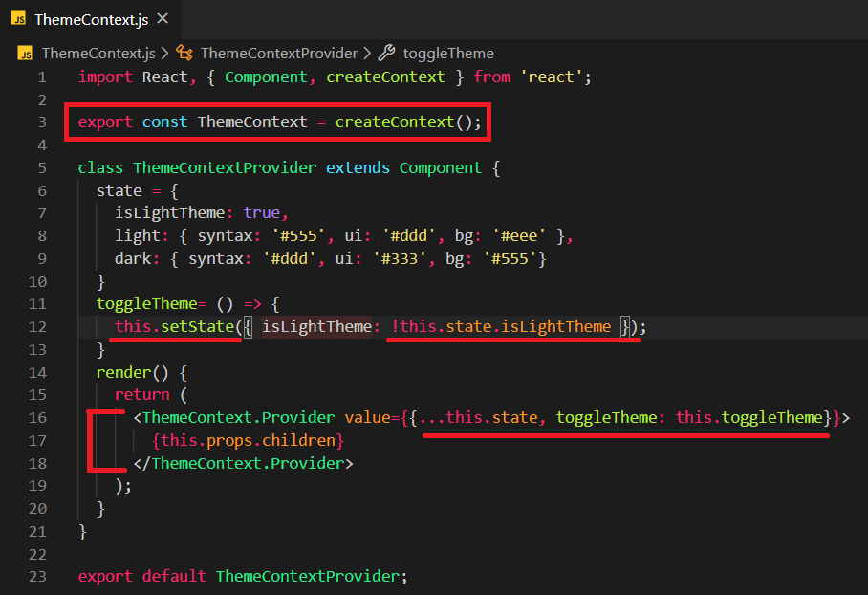Open the toggleTheme breadcrumb symbol list

tap(448, 54)
